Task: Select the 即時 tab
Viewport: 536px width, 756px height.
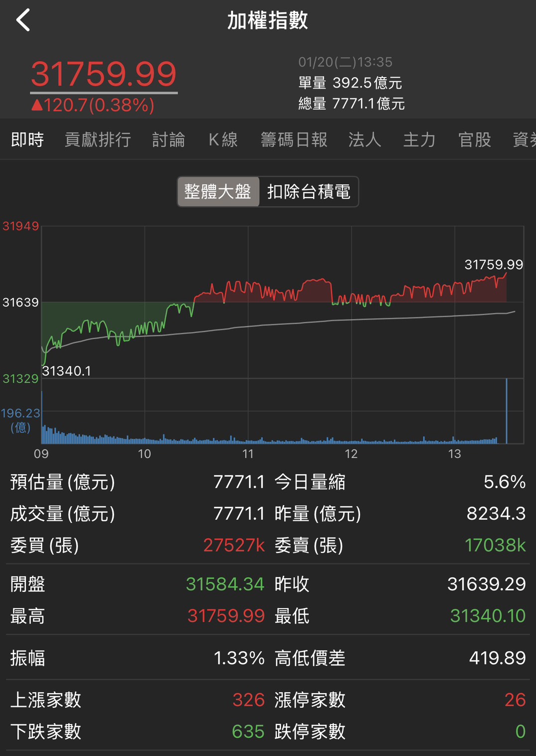Action: coord(27,140)
